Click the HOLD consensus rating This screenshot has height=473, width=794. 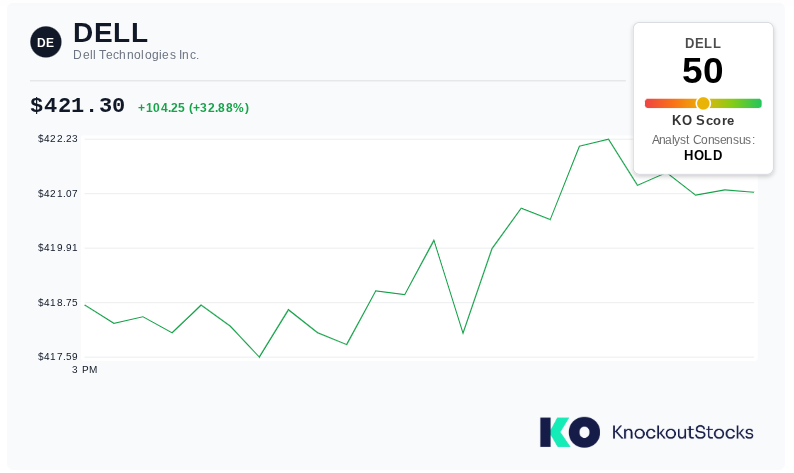click(703, 155)
